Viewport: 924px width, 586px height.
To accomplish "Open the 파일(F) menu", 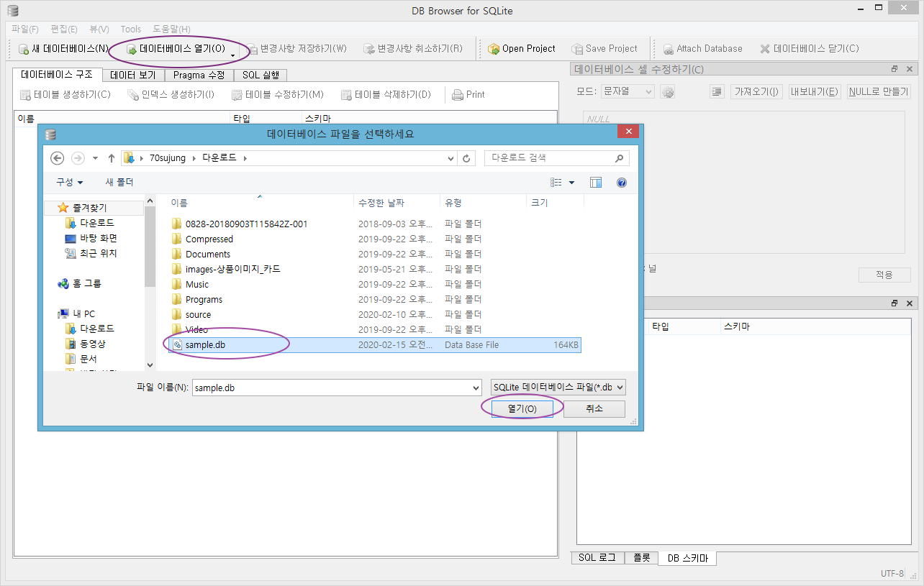I will [25, 29].
